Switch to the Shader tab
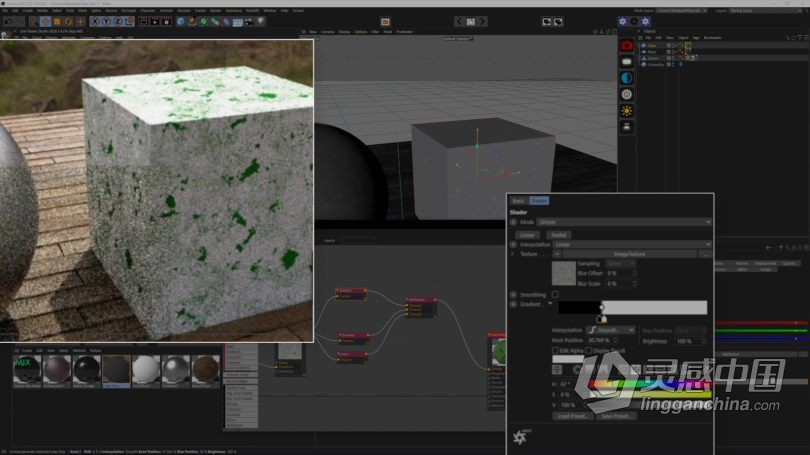The width and height of the screenshot is (810, 455). point(539,201)
